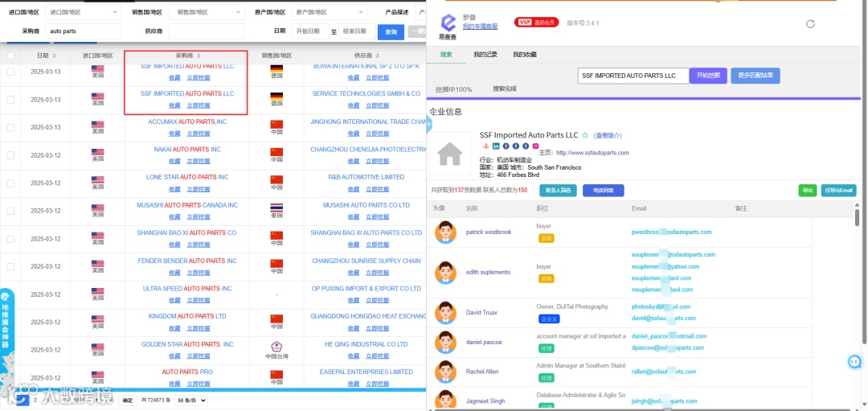Click in the 采购商 field containing auto parts

tap(83, 31)
